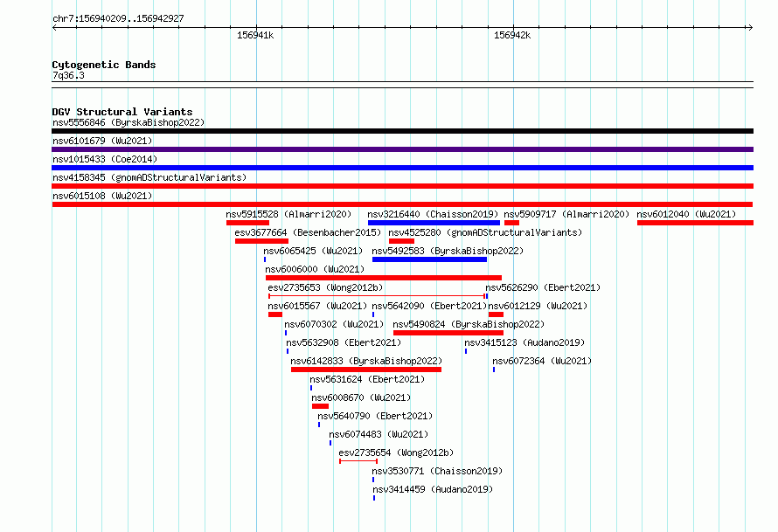This screenshot has width=778, height=532.
Task: Select nsv5490824 (ByrskaBishop2022) label
Action: (469, 324)
